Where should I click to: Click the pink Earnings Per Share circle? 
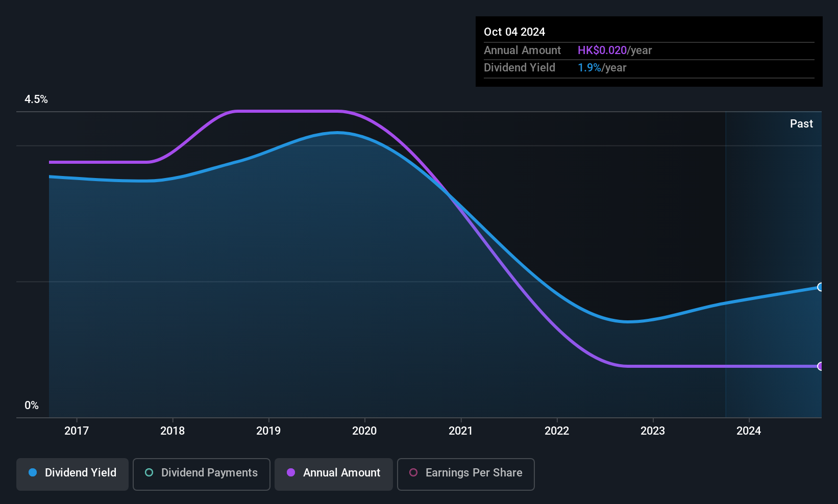coord(413,472)
